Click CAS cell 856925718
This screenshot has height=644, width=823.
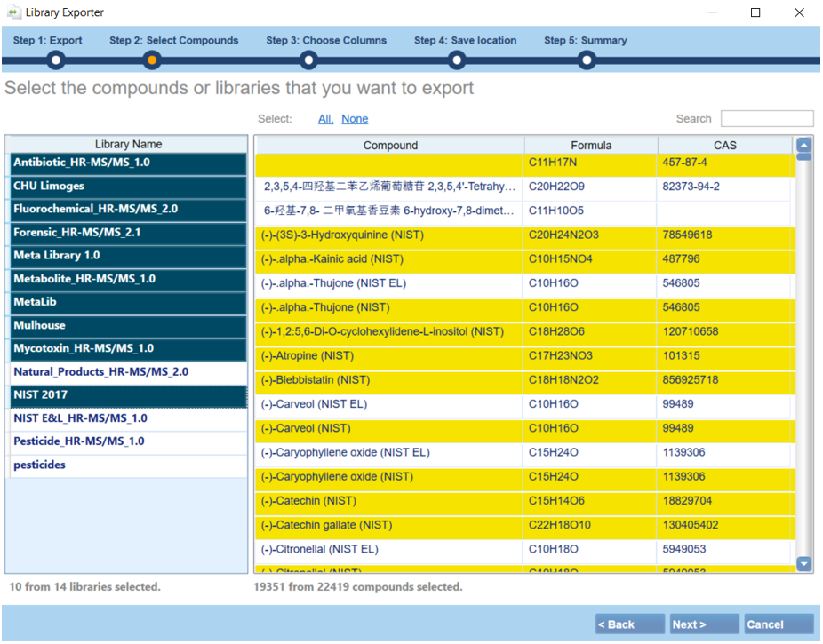point(725,381)
